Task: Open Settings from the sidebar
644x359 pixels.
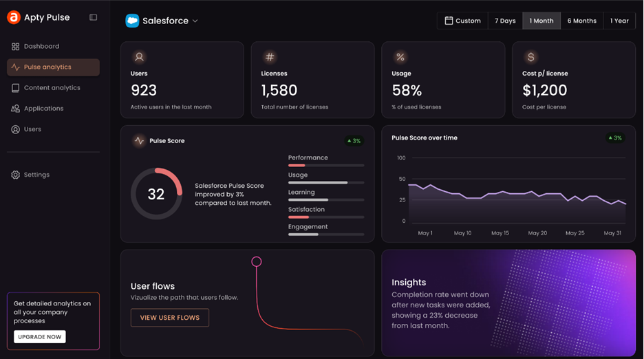Action: (53, 175)
